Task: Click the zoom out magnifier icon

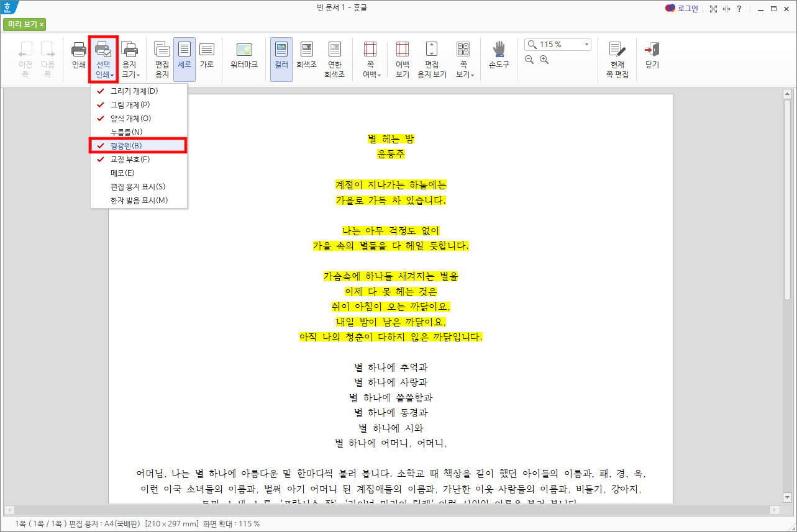Action: tap(529, 60)
